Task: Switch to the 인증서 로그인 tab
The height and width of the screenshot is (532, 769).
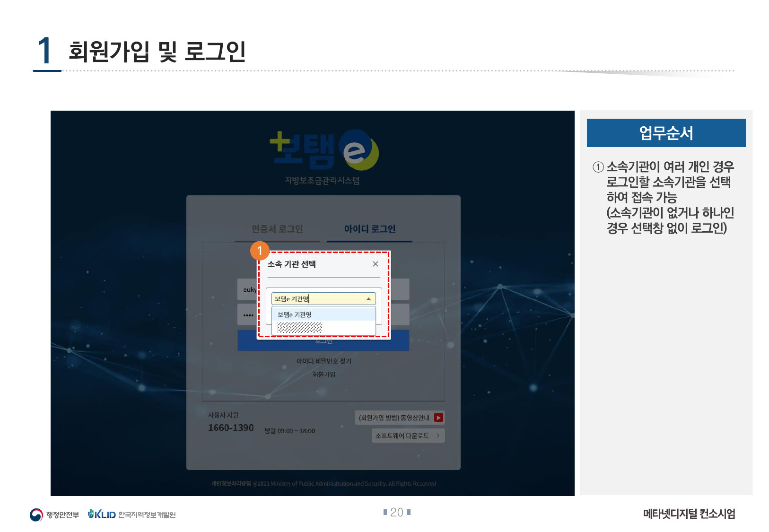Action: [x=277, y=229]
